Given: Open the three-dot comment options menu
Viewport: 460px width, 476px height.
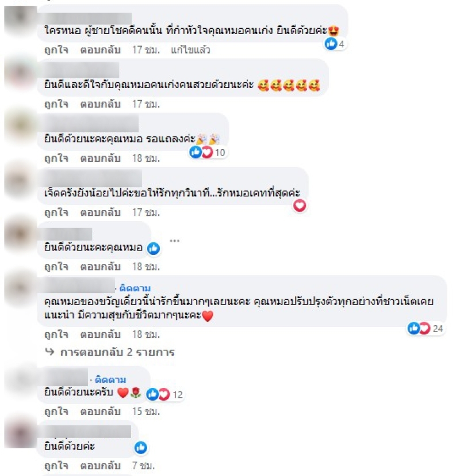Looking at the screenshot, I should point(174,241).
